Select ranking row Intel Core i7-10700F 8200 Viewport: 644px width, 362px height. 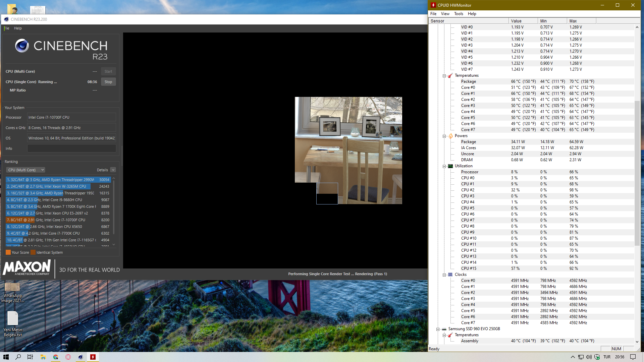coord(58,220)
